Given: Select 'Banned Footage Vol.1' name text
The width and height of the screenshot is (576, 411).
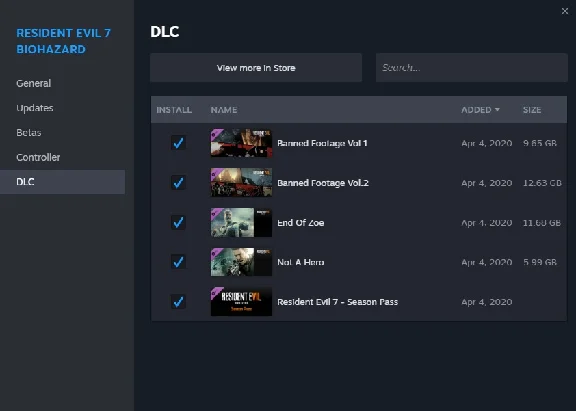Looking at the screenshot, I should [x=322, y=143].
